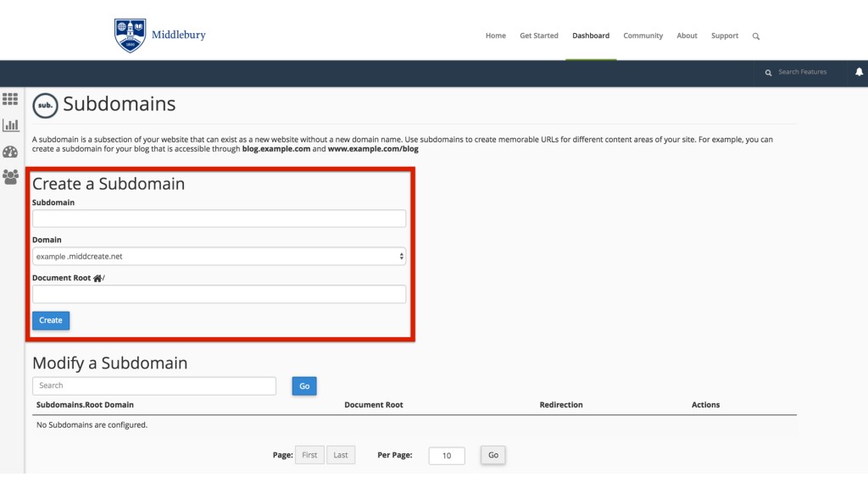Click the circular sub. Subdomains icon
The image size is (868, 488).
tap(43, 106)
